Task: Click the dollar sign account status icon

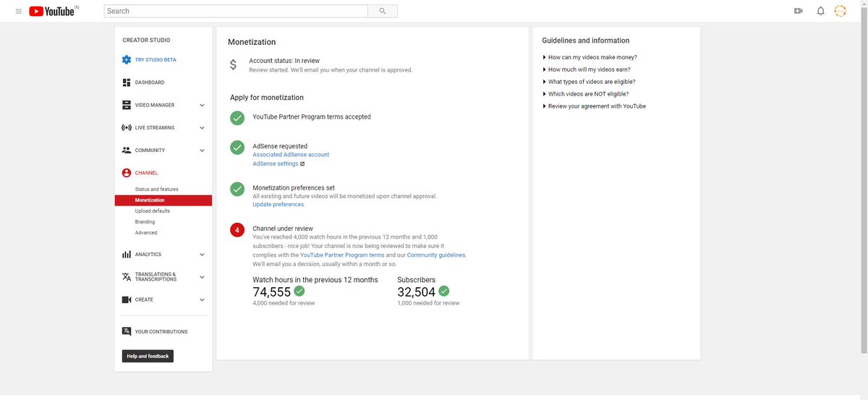Action: click(x=233, y=65)
